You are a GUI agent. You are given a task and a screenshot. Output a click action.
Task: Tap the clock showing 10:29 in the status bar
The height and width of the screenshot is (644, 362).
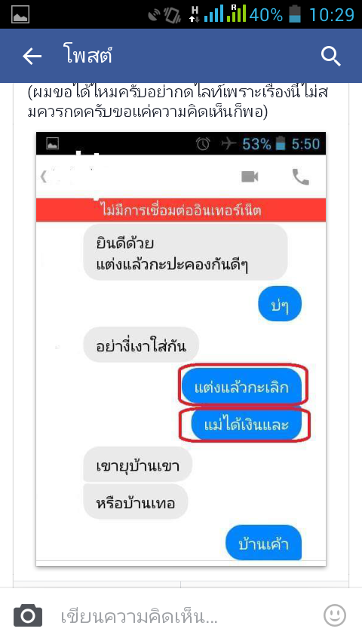[x=331, y=15]
